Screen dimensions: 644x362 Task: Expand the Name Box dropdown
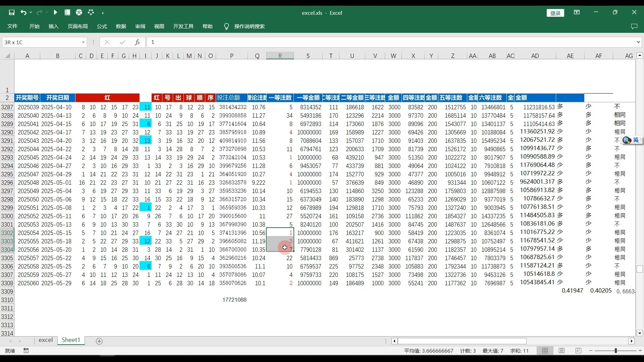click(83, 42)
